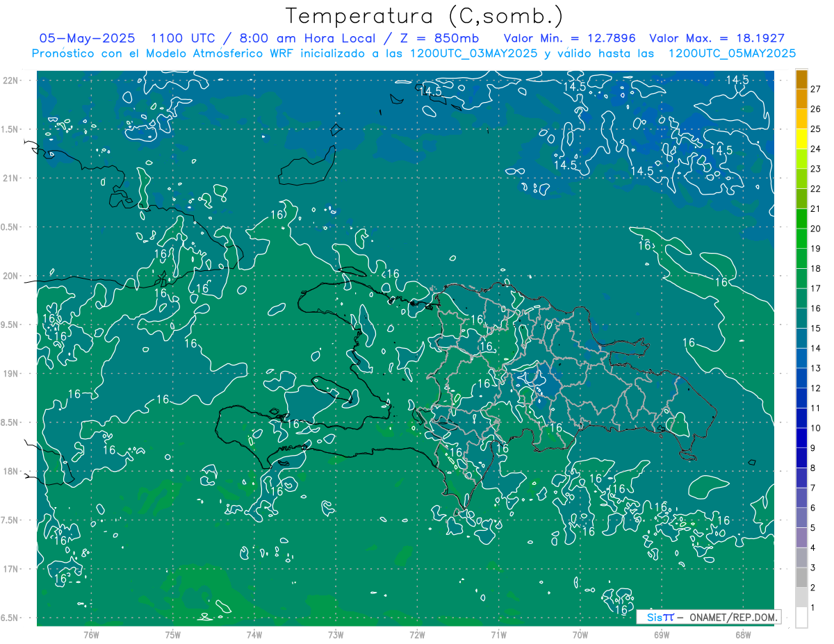The height and width of the screenshot is (644, 834).
Task: Click the bright yellow swatch between 24 and 25
Action: [x=801, y=139]
